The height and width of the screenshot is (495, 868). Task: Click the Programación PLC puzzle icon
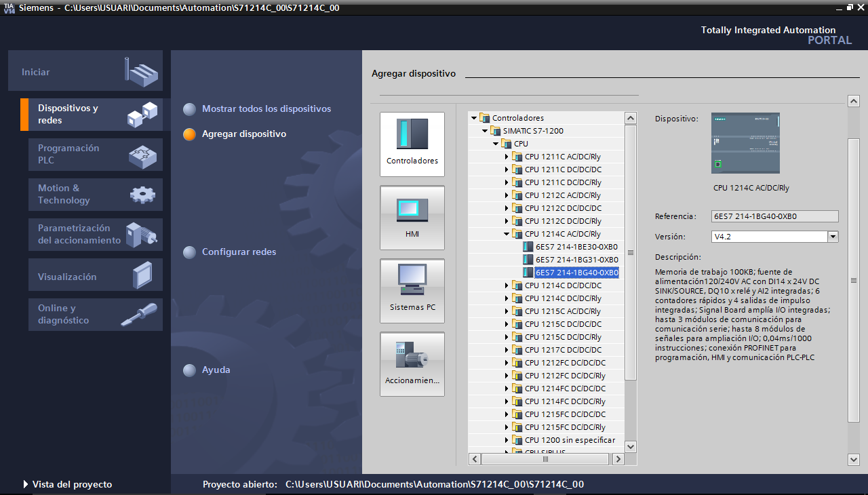click(142, 155)
